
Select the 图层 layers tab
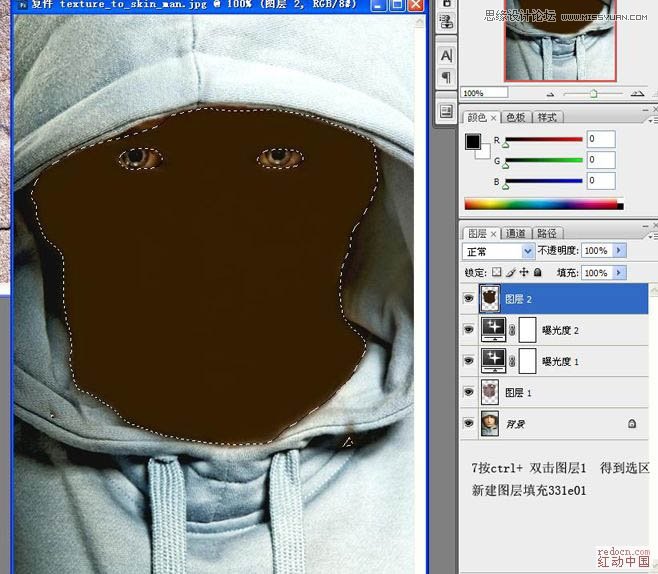pyautogui.click(x=477, y=234)
